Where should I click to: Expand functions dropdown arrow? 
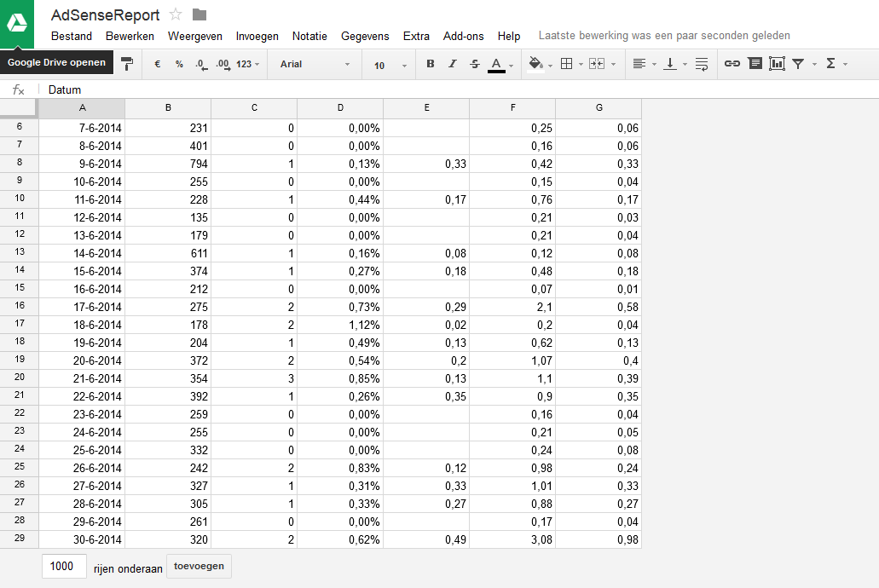845,65
